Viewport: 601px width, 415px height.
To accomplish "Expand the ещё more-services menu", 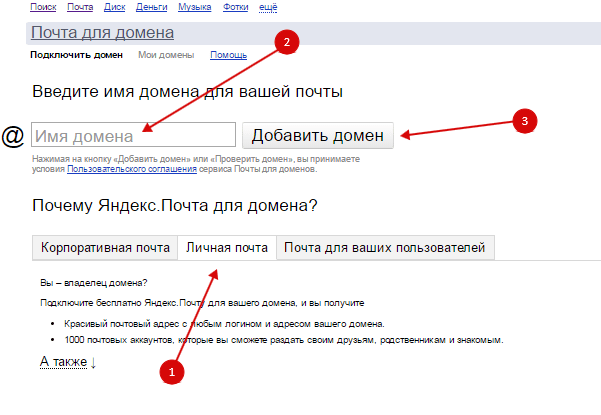I will click(268, 7).
